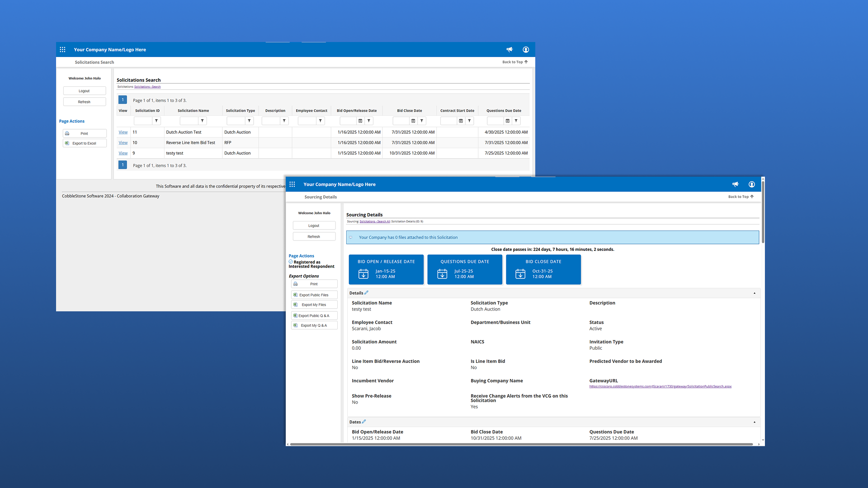Image resolution: width=868 pixels, height=488 pixels.
Task: Click calendar icon in Bid Close Date tile
Action: coord(520,274)
